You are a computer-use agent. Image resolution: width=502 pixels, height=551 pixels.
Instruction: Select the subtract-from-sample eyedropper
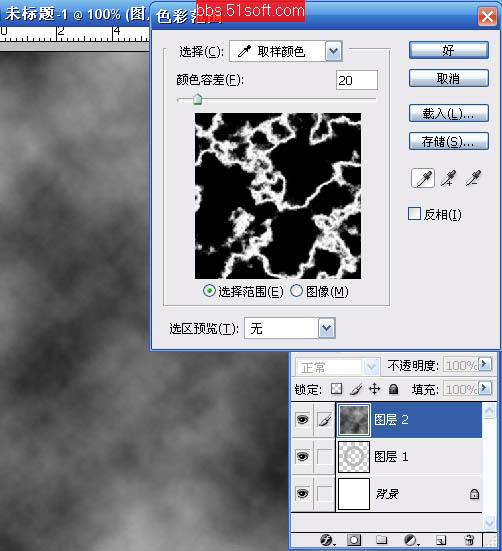(x=473, y=178)
